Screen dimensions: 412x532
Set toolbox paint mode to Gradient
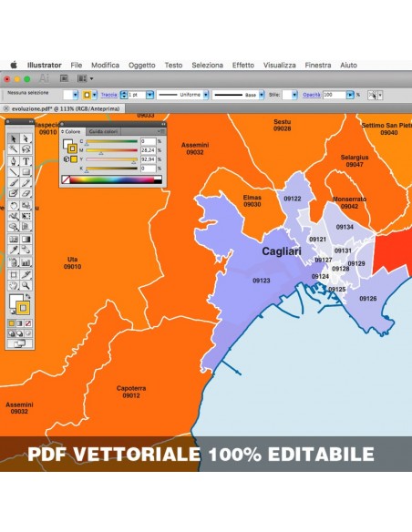click(20, 323)
